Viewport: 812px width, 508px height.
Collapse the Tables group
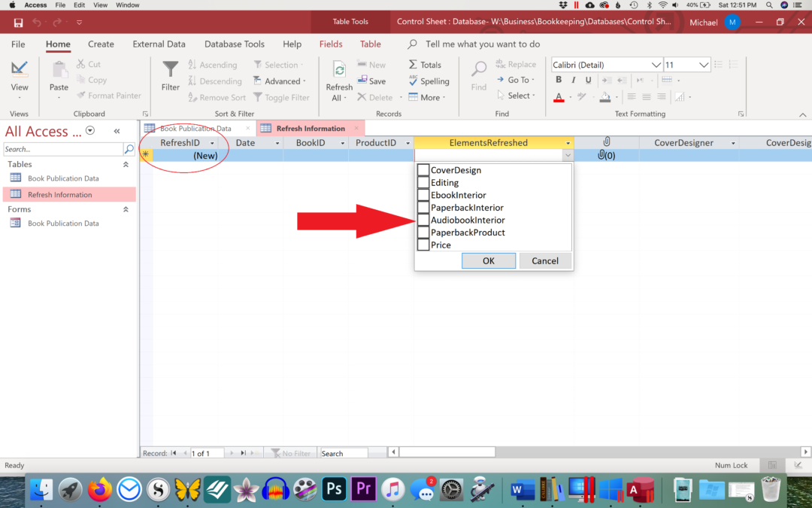pos(126,164)
